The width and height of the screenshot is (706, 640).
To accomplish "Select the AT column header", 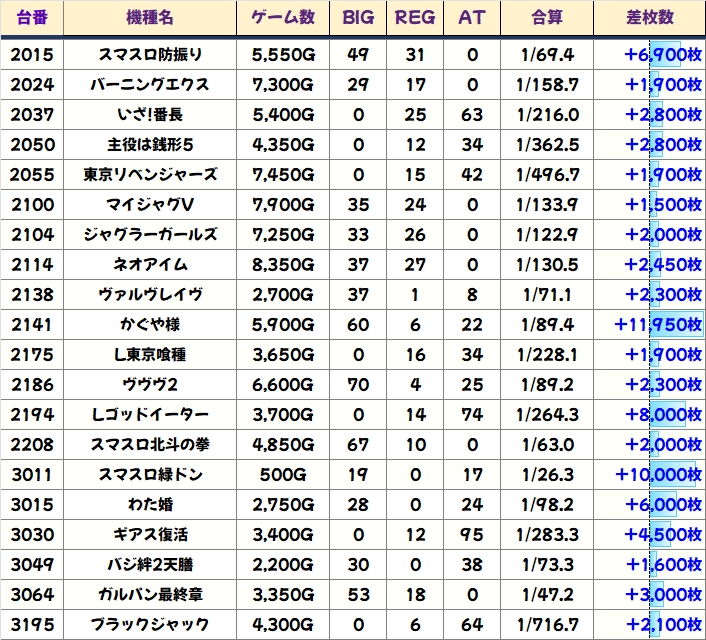I will 471,18.
